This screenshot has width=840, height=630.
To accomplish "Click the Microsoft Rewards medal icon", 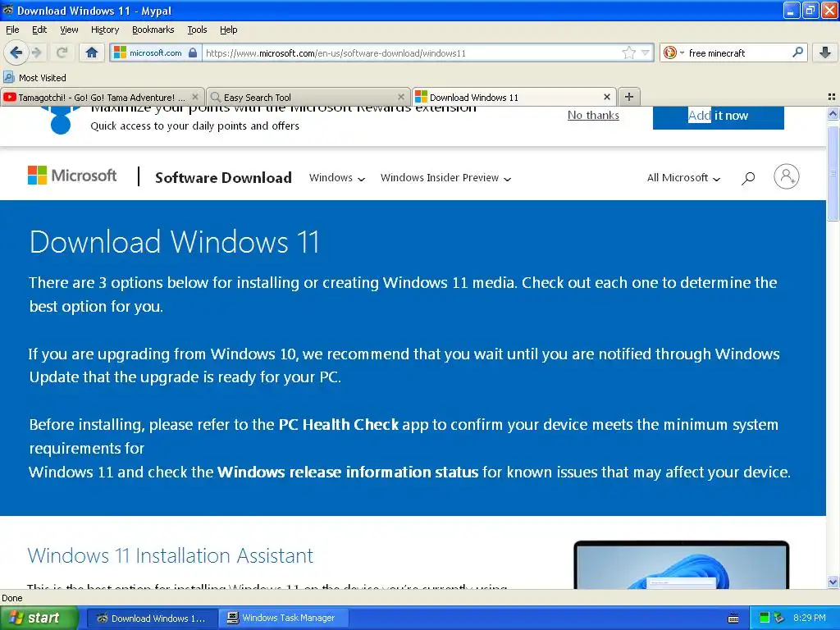I will click(x=60, y=120).
